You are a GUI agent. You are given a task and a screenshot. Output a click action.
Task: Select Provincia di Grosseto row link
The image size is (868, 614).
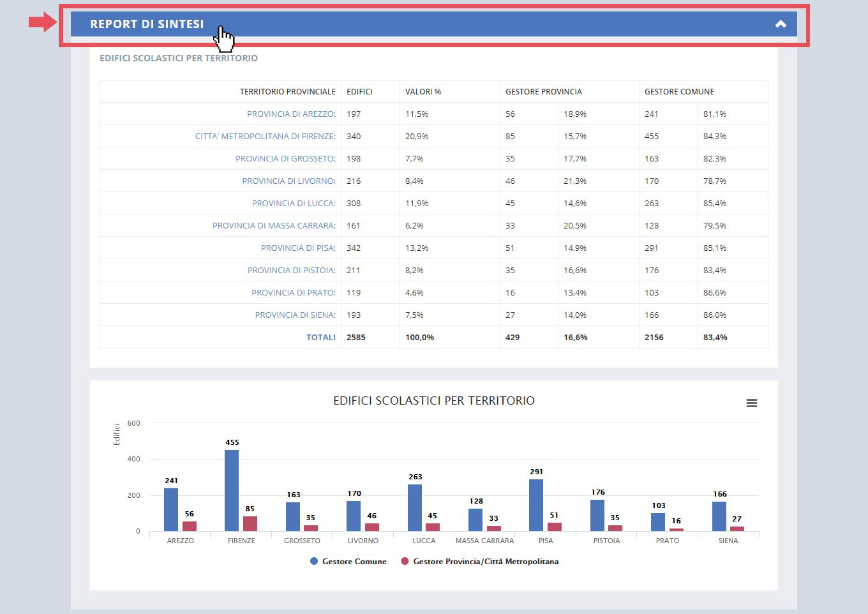click(285, 159)
